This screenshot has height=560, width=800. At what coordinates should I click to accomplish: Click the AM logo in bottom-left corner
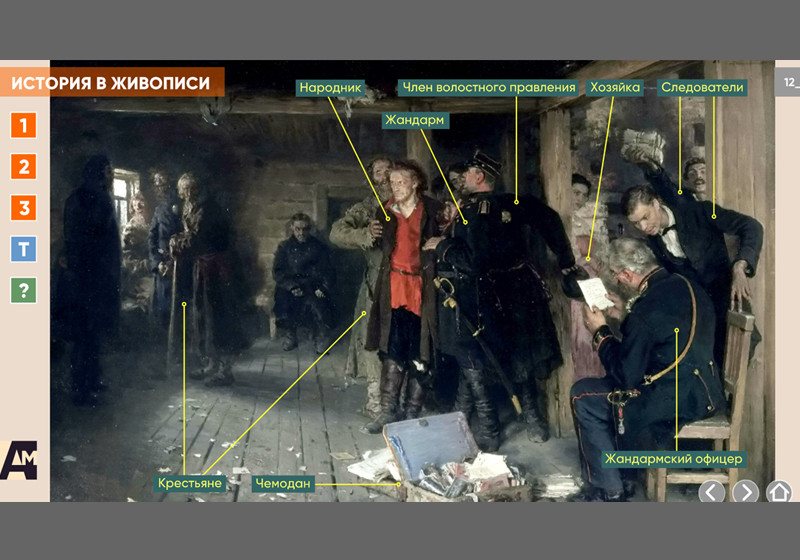[x=19, y=459]
